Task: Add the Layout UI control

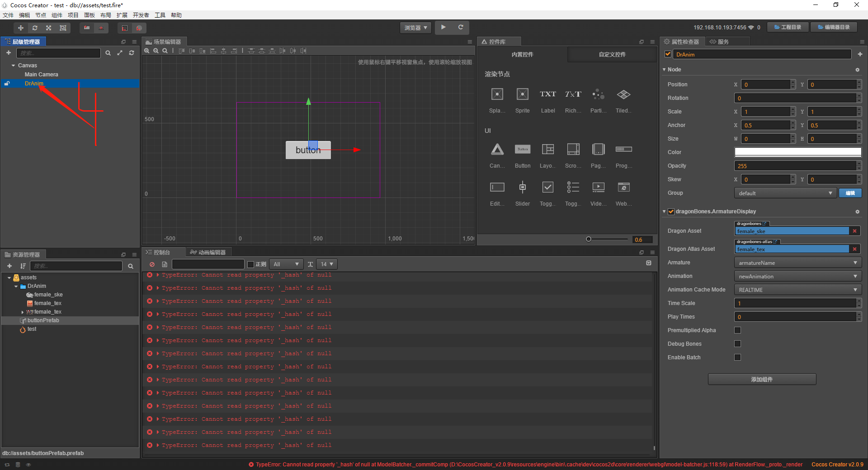Action: (548, 155)
